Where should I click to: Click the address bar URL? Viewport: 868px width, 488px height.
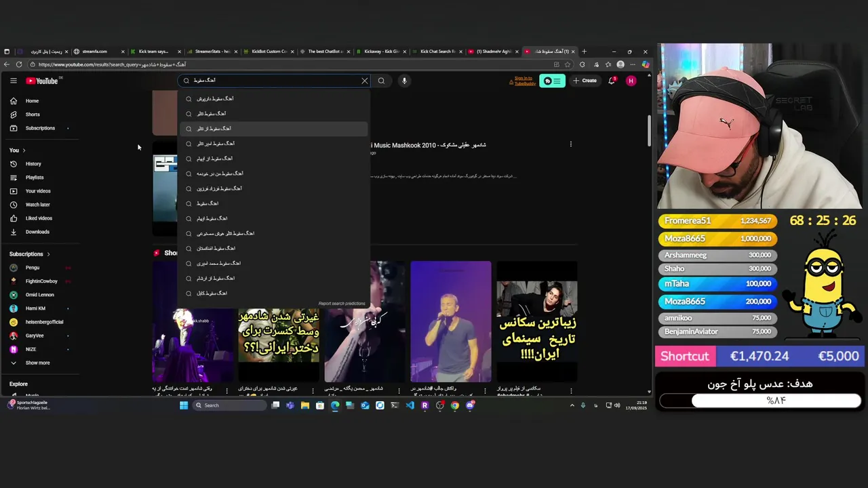[112, 64]
